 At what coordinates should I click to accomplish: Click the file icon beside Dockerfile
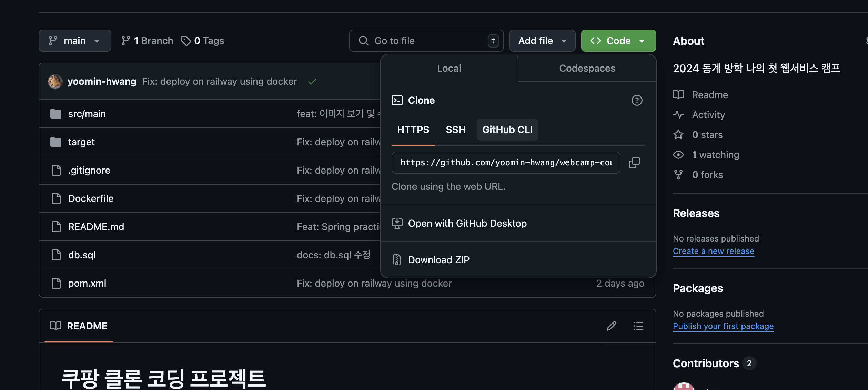pos(56,198)
